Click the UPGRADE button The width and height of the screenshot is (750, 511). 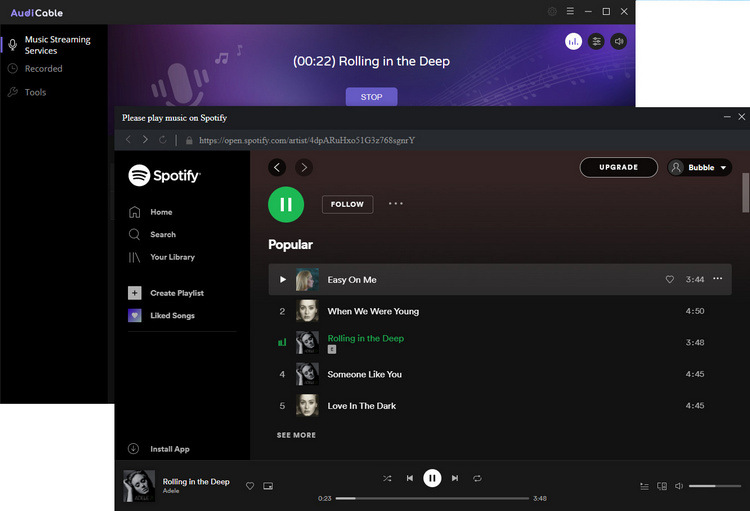click(x=618, y=167)
